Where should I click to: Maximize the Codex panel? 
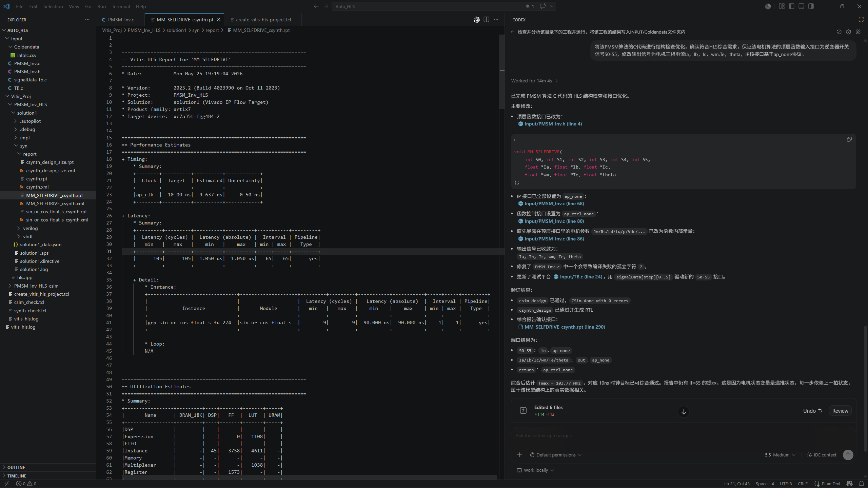tap(861, 20)
